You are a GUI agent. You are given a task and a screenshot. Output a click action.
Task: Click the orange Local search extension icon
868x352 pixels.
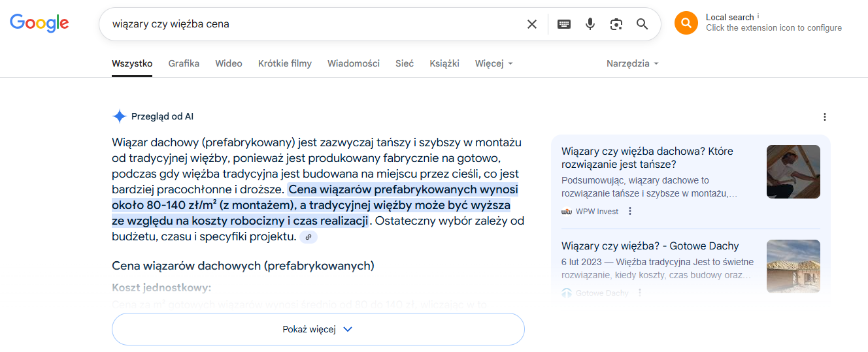[x=686, y=23]
